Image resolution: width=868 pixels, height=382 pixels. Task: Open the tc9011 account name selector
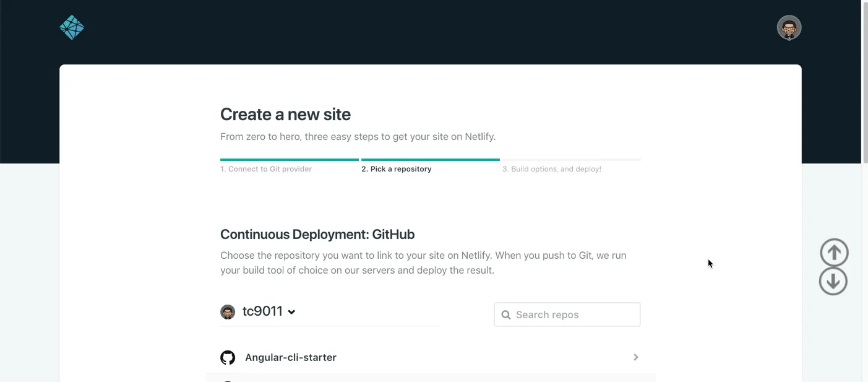coord(262,311)
